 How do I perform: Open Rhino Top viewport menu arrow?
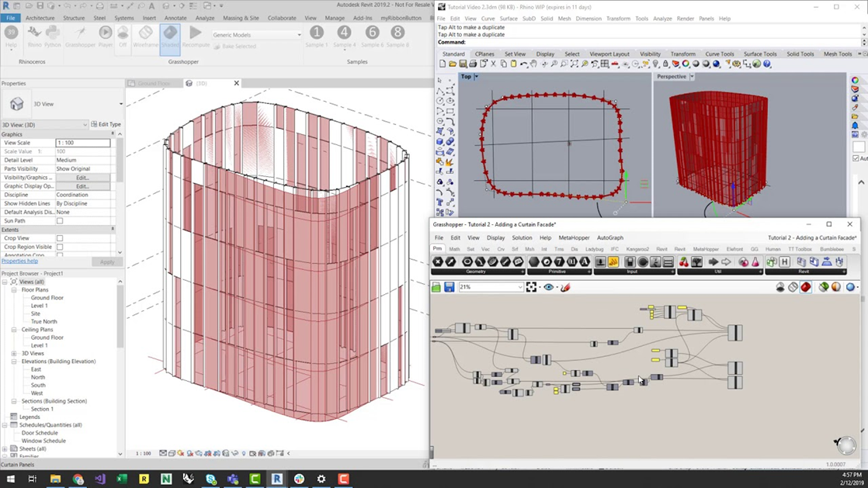(476, 77)
